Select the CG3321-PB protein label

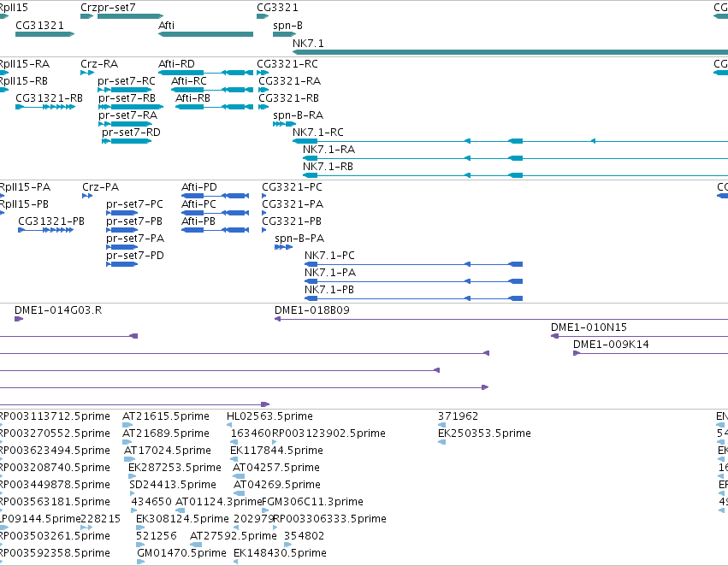pyautogui.click(x=292, y=221)
